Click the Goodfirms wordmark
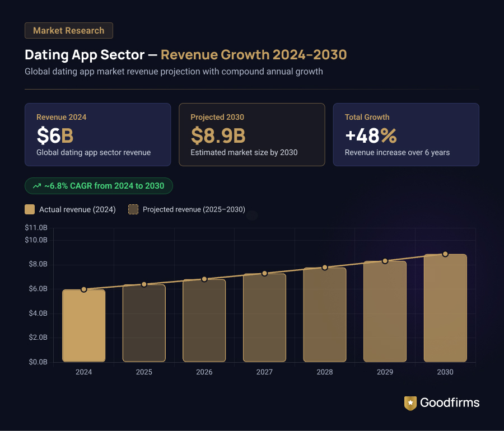The width and height of the screenshot is (504, 431). 451,402
